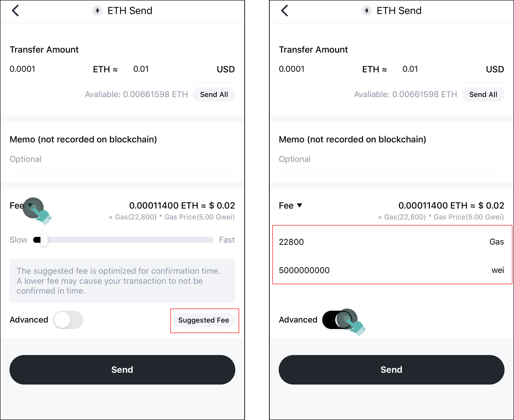Click the Slow-Fast fee slider handle
Screen dimensions: 514x420
tap(44, 240)
